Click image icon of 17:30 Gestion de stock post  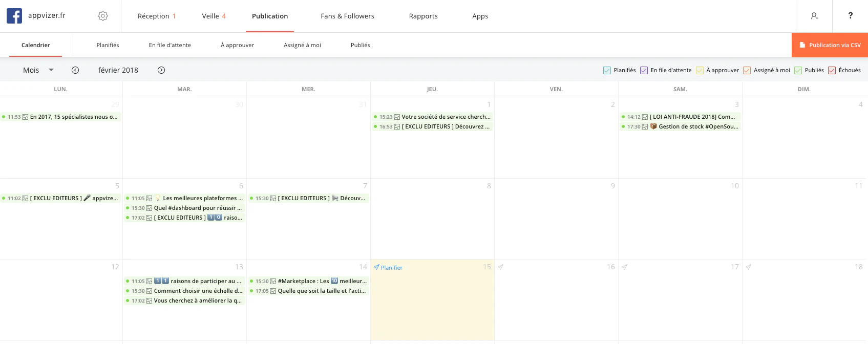[645, 127]
